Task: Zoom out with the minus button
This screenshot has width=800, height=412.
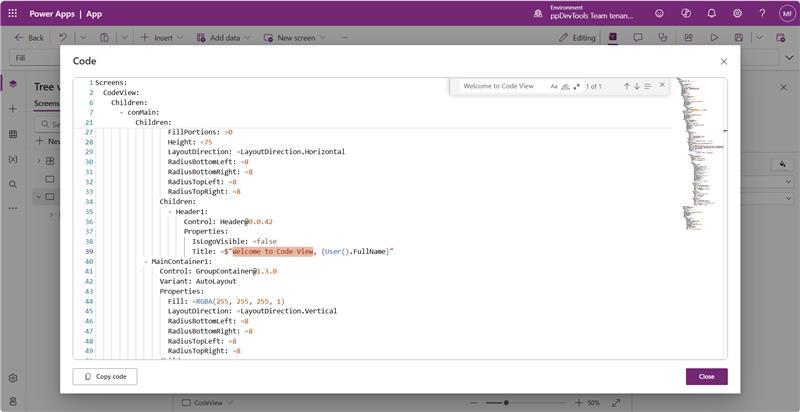Action: click(x=474, y=403)
